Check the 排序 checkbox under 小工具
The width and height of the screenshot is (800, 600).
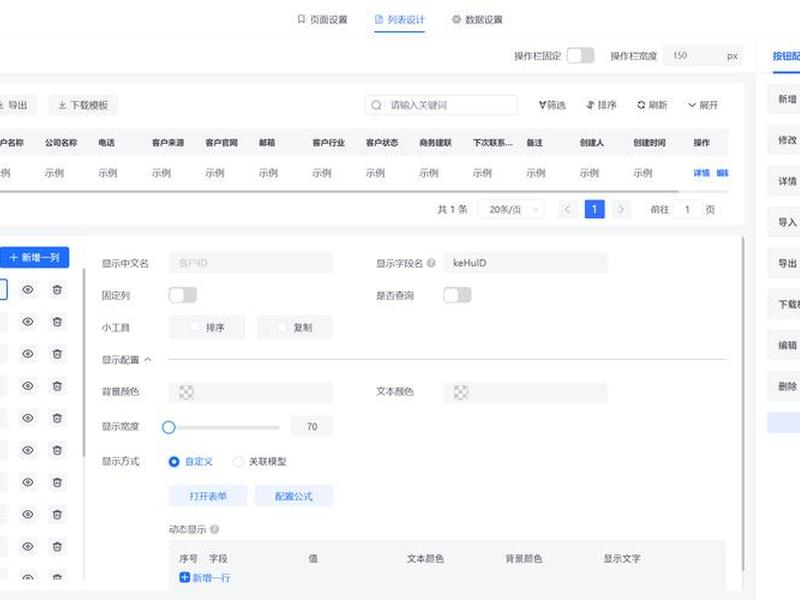pos(194,327)
